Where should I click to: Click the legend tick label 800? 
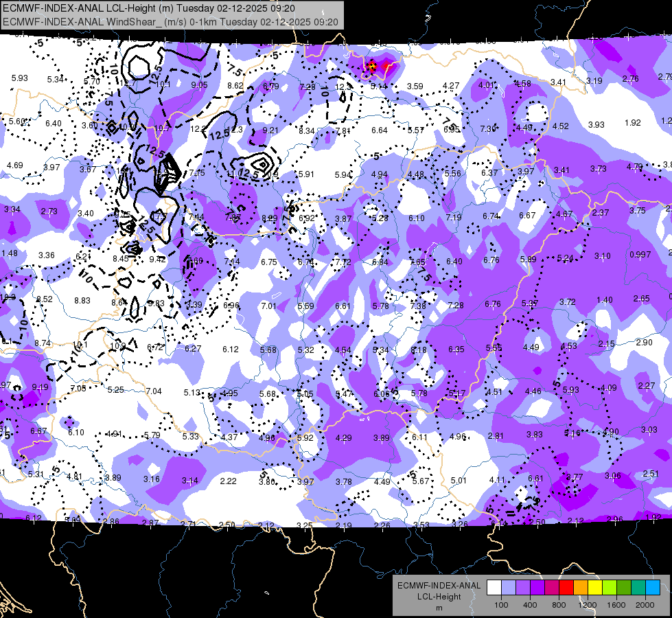559,605
